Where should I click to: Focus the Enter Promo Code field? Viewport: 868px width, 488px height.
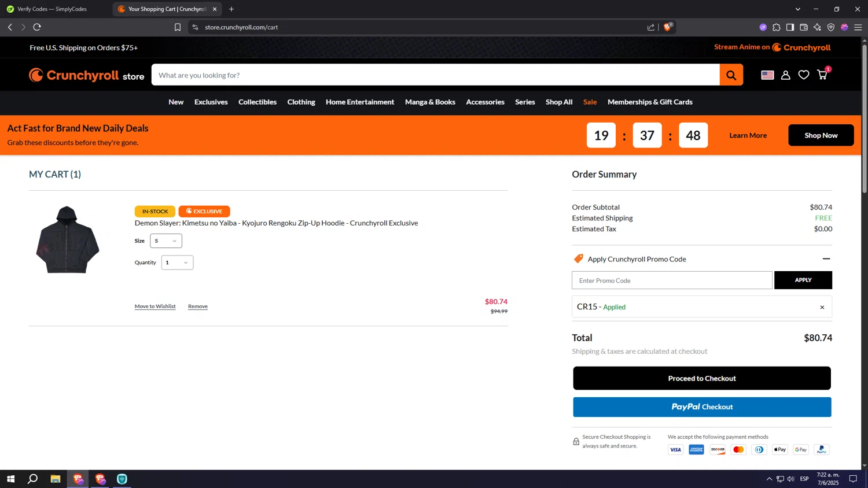[x=672, y=280]
